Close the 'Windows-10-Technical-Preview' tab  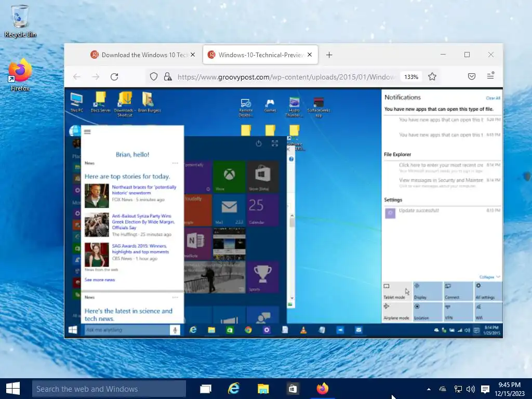(x=310, y=55)
